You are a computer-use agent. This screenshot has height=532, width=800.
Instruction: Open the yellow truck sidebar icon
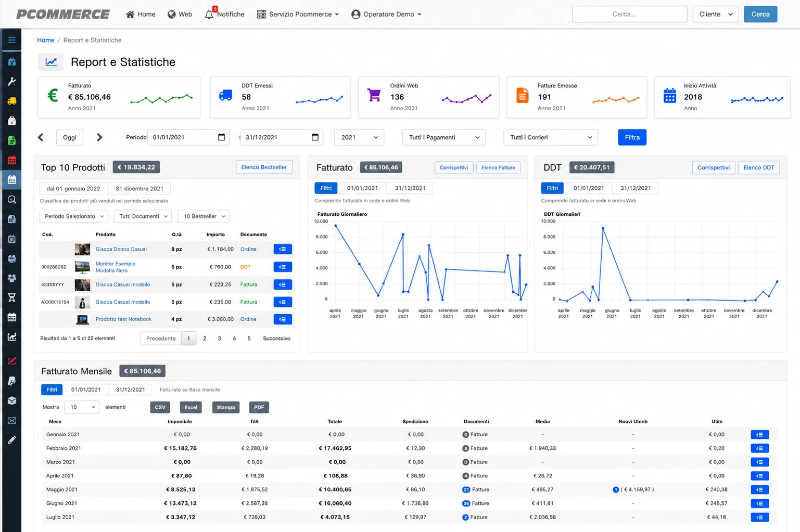(11, 101)
